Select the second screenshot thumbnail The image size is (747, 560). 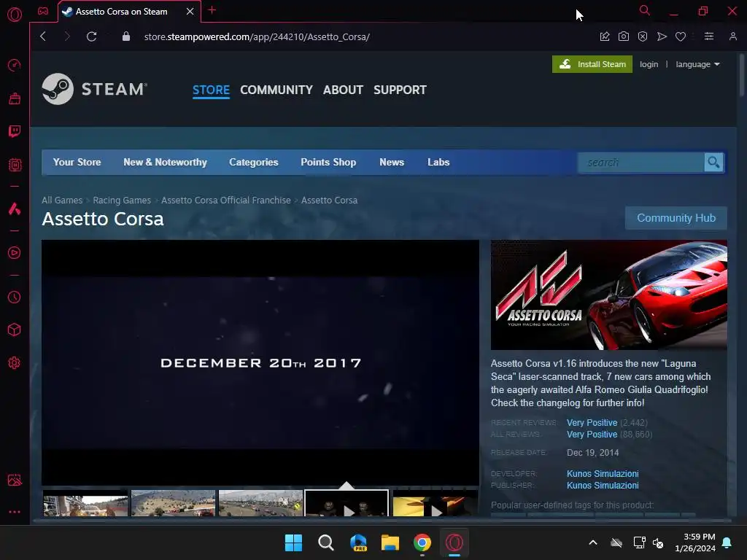pos(173,503)
